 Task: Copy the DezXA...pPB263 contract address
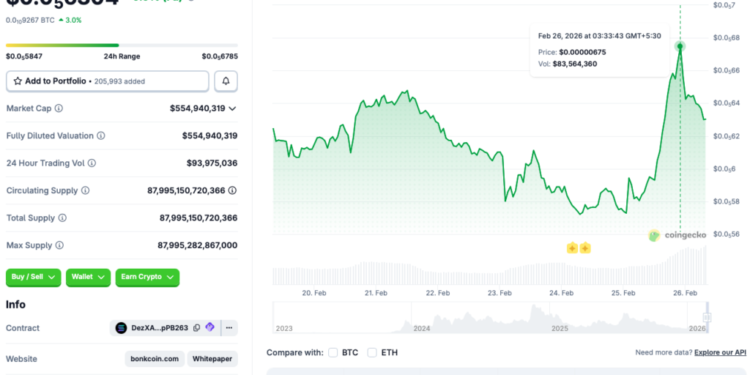point(197,328)
